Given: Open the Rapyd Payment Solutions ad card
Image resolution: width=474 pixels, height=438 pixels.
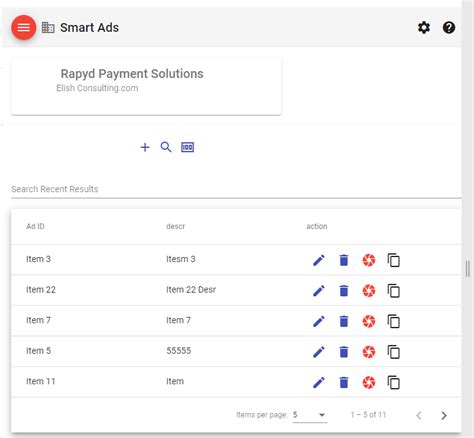Looking at the screenshot, I should tap(146, 86).
